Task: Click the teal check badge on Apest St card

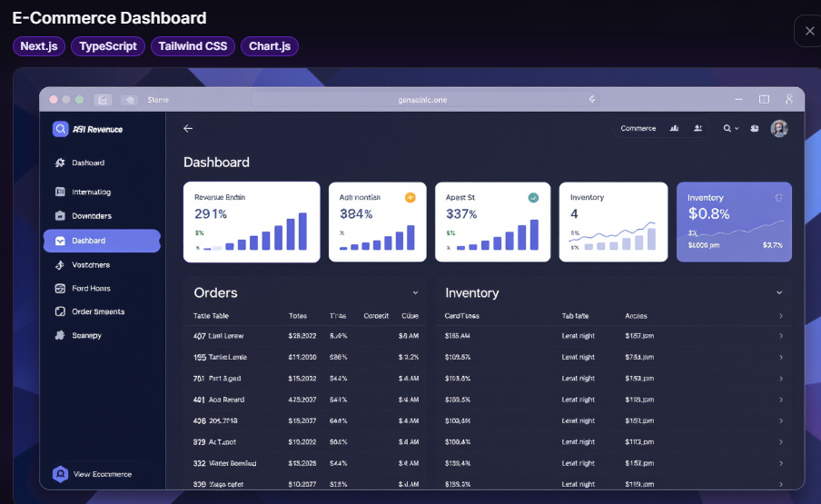Action: coord(533,197)
